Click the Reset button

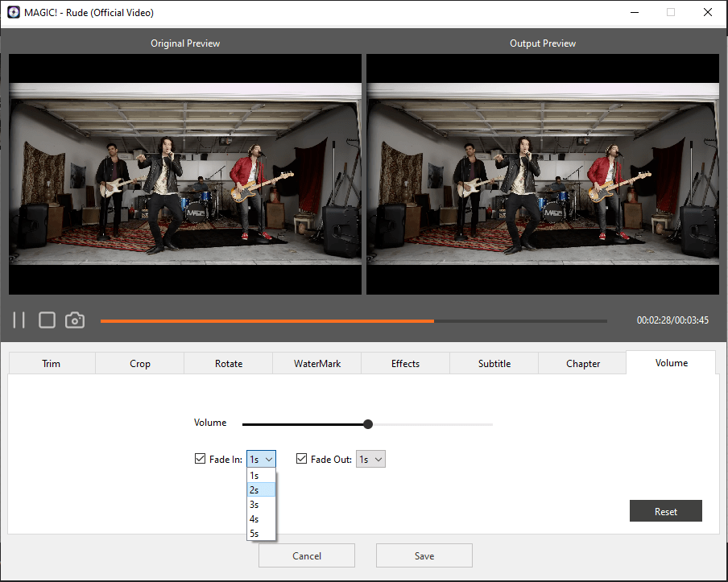click(665, 511)
